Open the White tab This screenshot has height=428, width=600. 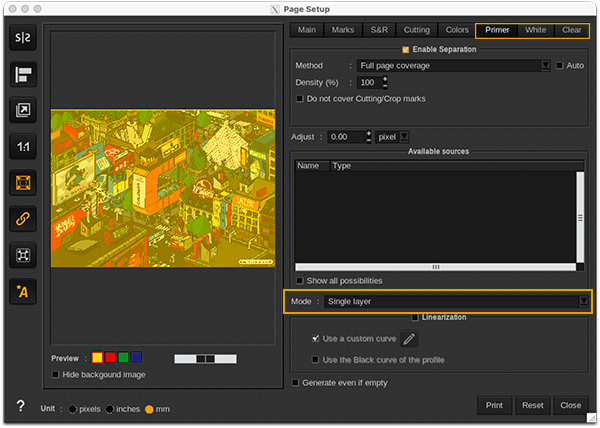pos(536,30)
